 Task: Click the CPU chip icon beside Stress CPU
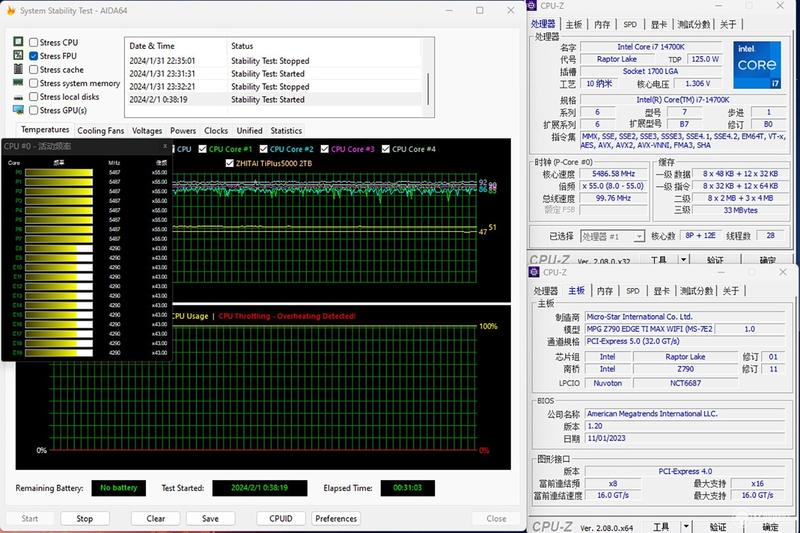pos(18,41)
